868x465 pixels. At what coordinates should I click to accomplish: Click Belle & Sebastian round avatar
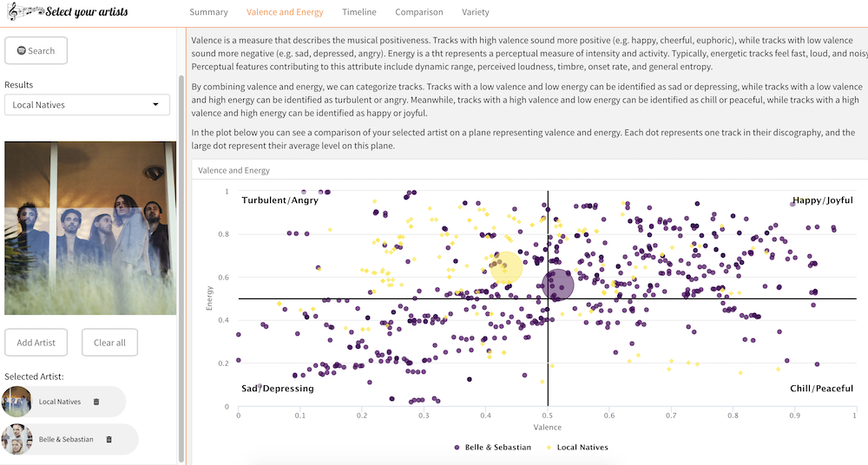(17, 439)
